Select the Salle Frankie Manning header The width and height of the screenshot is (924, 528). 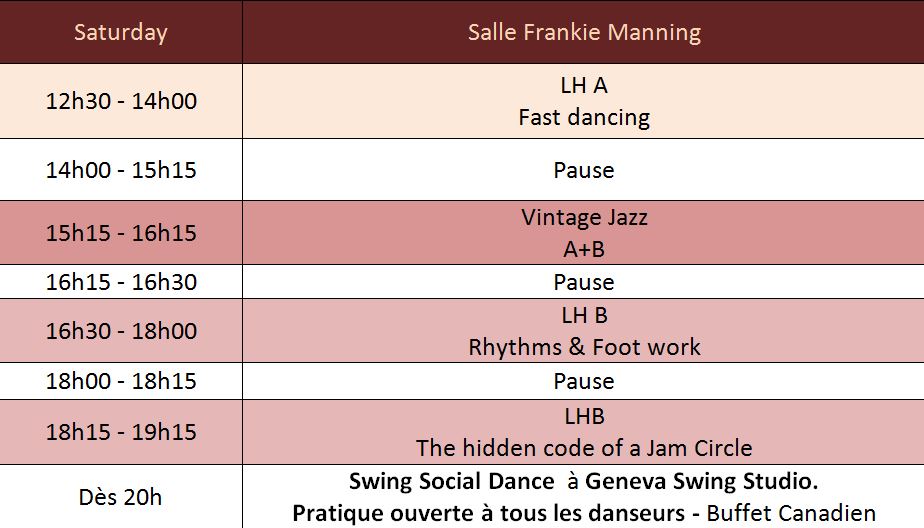tap(583, 32)
